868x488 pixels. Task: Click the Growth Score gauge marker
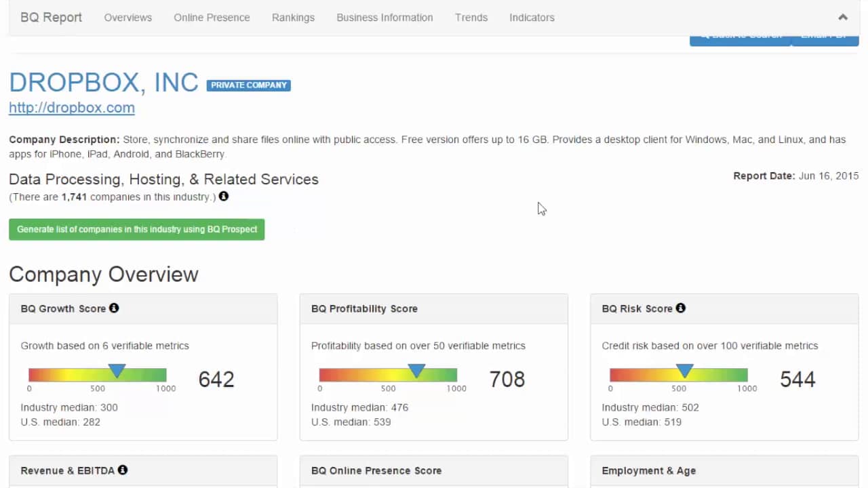[x=117, y=371]
